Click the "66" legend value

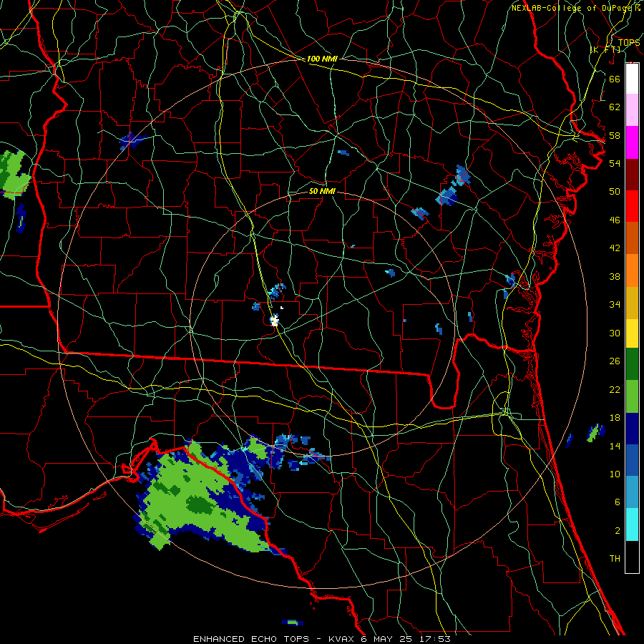point(615,79)
